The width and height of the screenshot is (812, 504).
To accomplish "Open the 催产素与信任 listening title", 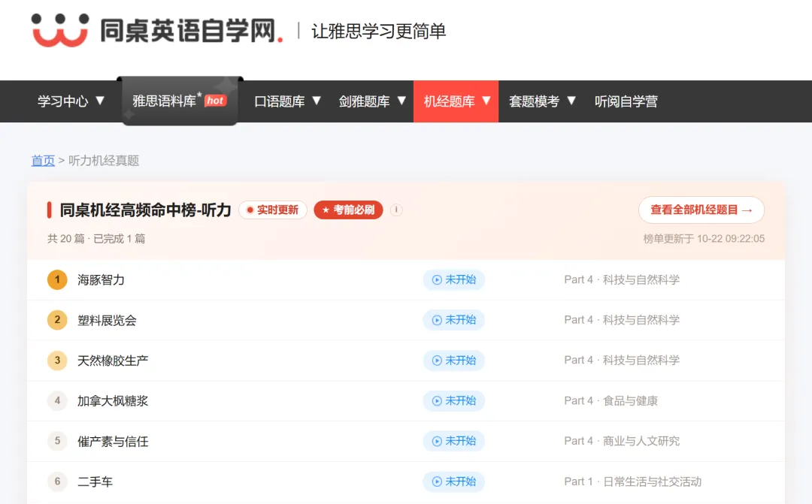I will (x=113, y=442).
